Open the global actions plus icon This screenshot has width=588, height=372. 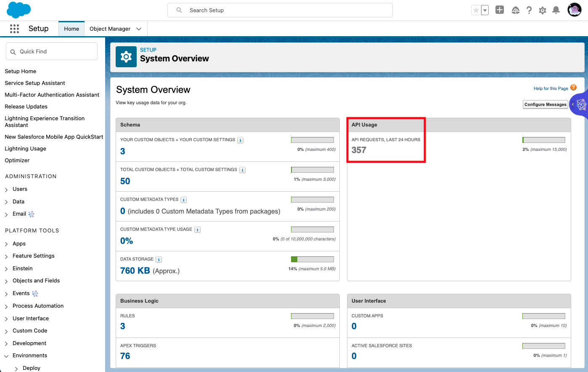[499, 10]
